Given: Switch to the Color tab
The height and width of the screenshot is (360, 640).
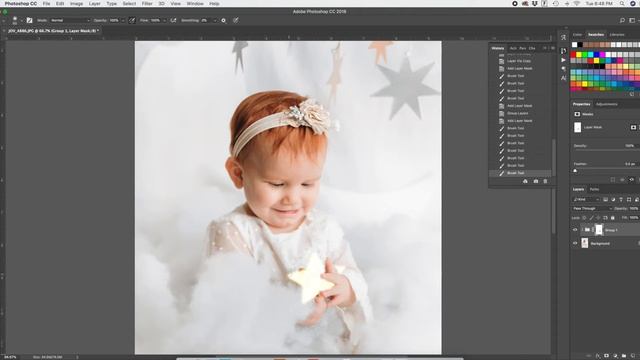Looking at the screenshot, I should 577,35.
